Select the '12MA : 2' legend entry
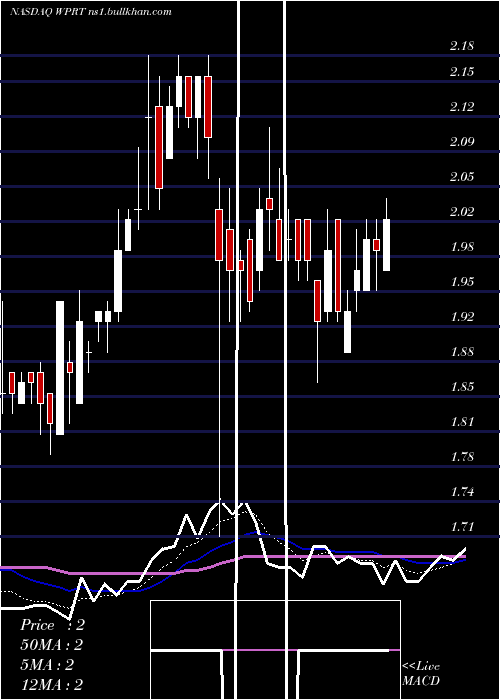Screen dimensions: 500x700 [x=51, y=684]
